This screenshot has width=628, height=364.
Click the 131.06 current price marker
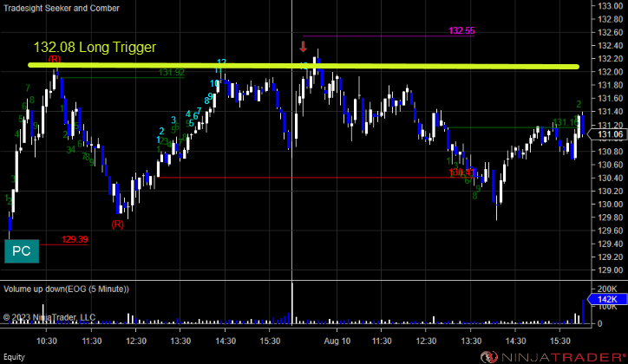point(607,134)
